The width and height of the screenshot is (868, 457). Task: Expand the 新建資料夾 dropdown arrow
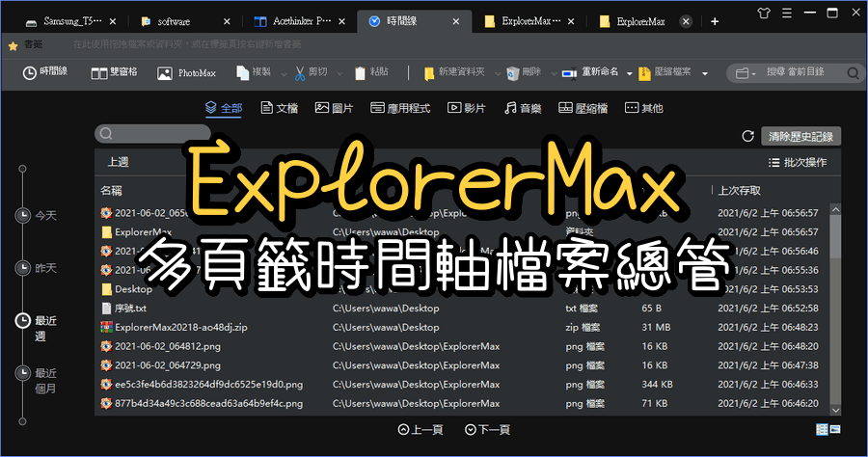497,73
